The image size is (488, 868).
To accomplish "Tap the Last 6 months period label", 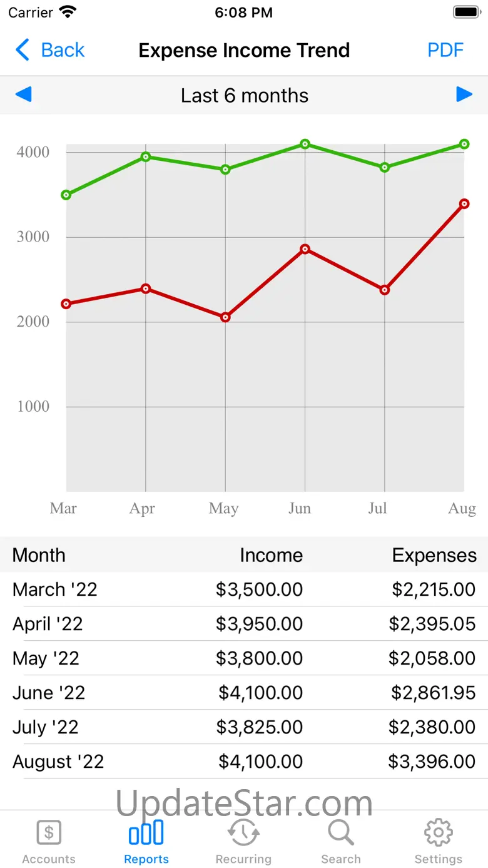I will click(x=245, y=96).
